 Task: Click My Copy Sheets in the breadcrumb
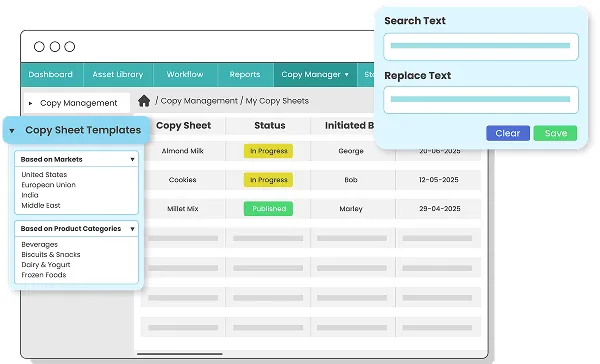(277, 101)
